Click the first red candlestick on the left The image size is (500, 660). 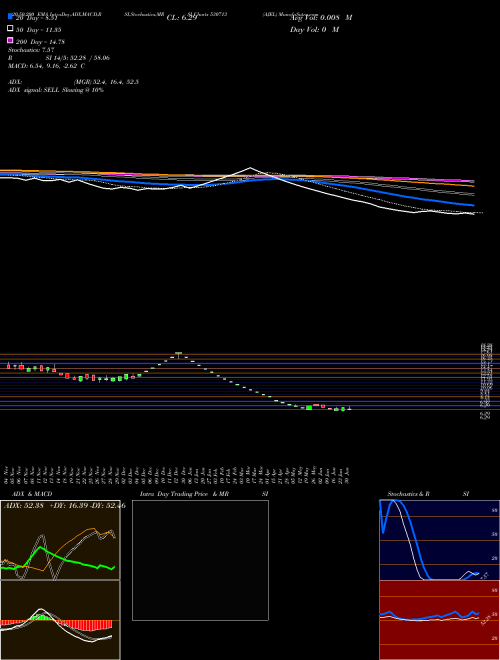[8, 366]
